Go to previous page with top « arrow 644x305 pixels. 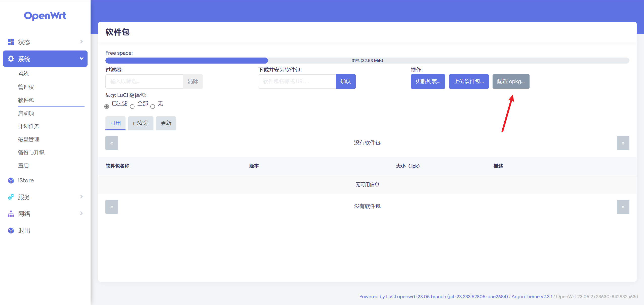point(112,143)
